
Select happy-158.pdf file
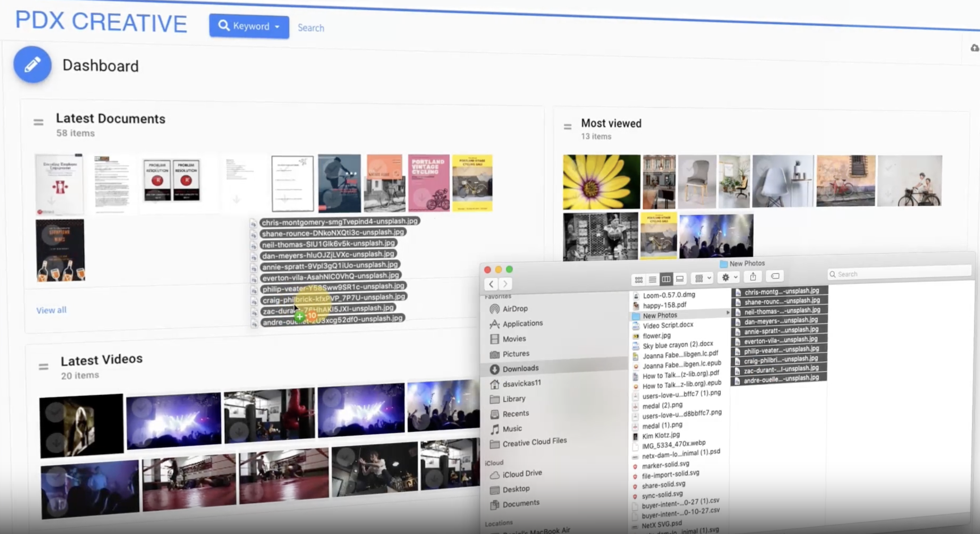point(665,305)
